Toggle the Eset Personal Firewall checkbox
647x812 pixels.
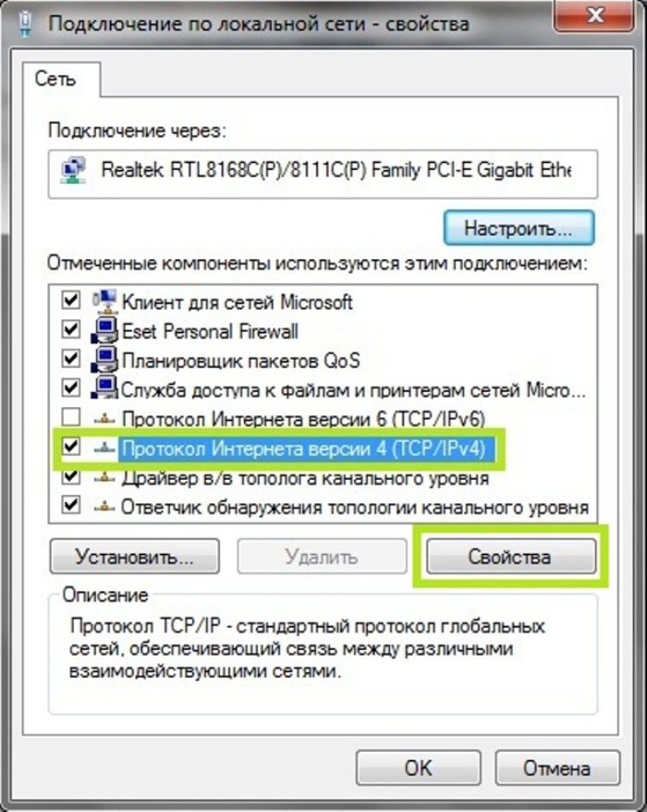[x=71, y=329]
